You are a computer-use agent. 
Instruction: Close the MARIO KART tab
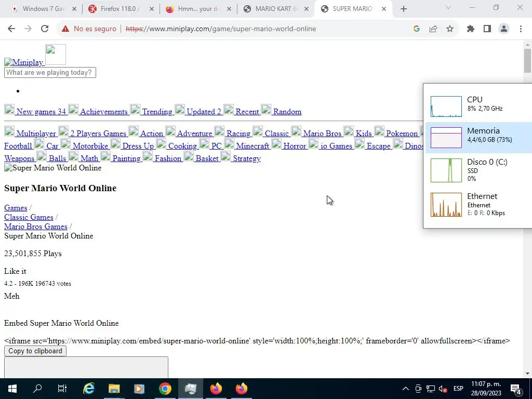[x=307, y=9]
